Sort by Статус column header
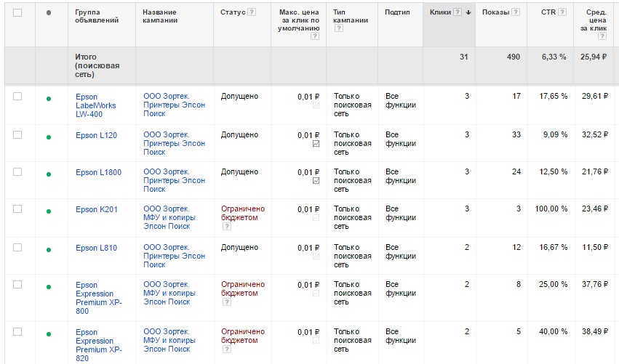The image size is (619, 364). click(x=233, y=12)
